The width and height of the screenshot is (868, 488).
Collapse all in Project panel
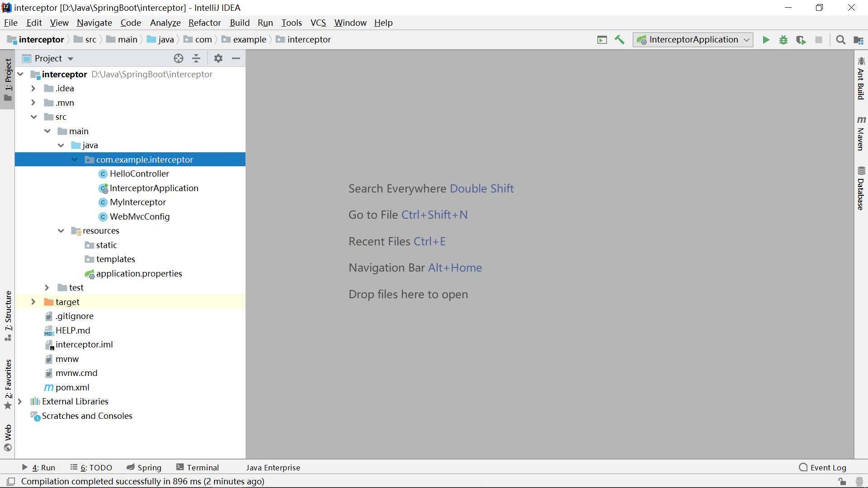[x=196, y=58]
